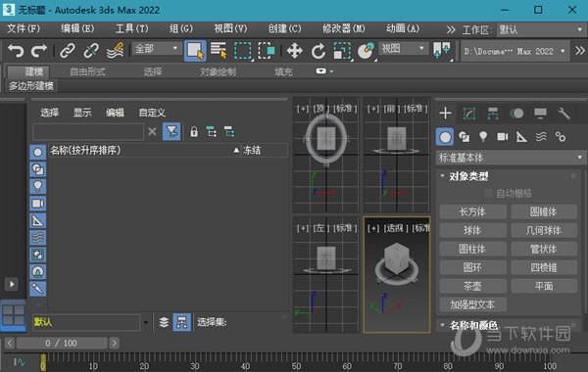The width and height of the screenshot is (588, 372).
Task: Click the Scene Explorer search field
Action: [x=88, y=131]
